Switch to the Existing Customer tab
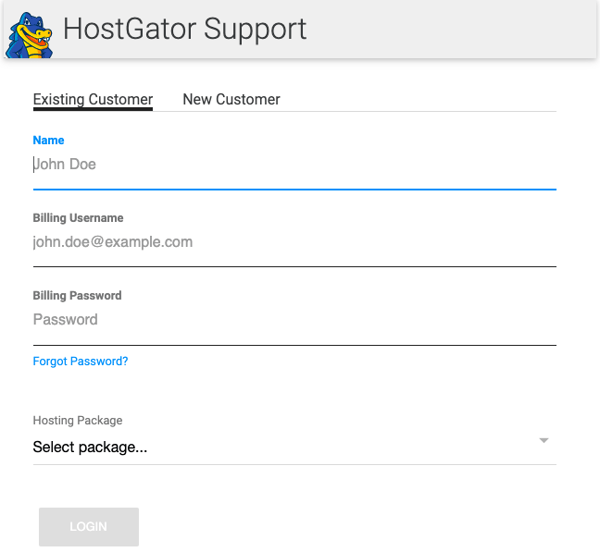Image resolution: width=600 pixels, height=552 pixels. pyautogui.click(x=93, y=99)
